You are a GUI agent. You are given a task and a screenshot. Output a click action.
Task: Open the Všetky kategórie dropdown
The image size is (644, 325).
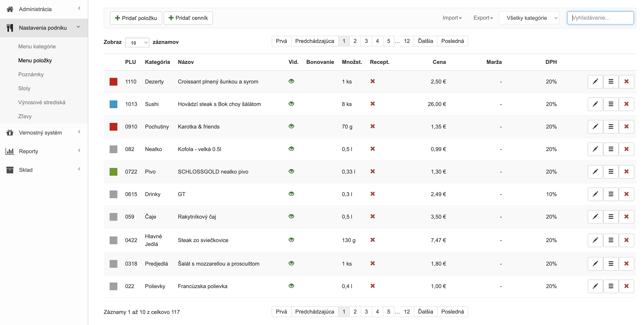click(529, 18)
